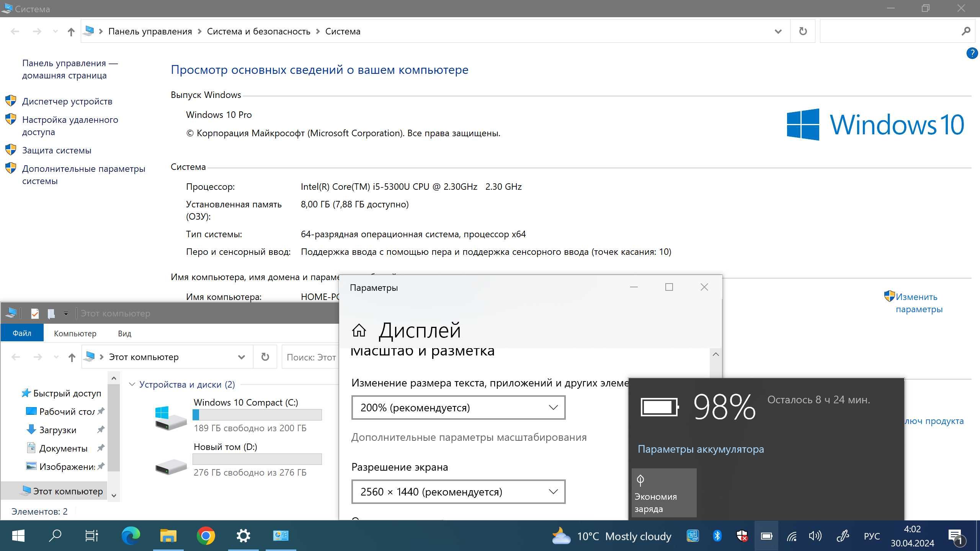Open taskbar search magnifier
Viewport: 980px width, 551px height.
tap(56, 536)
